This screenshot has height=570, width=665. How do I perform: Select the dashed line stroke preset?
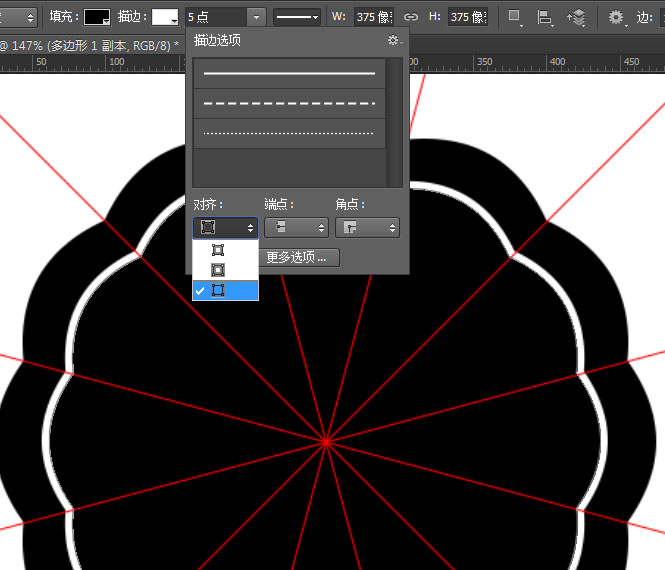click(x=289, y=103)
